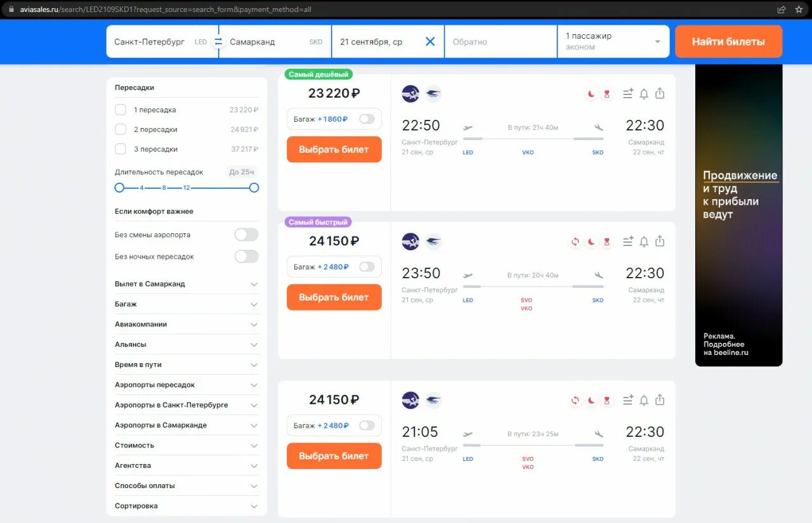812x523 pixels.
Task: Airport change icon on 21:05 departure ticket
Action: [x=575, y=400]
